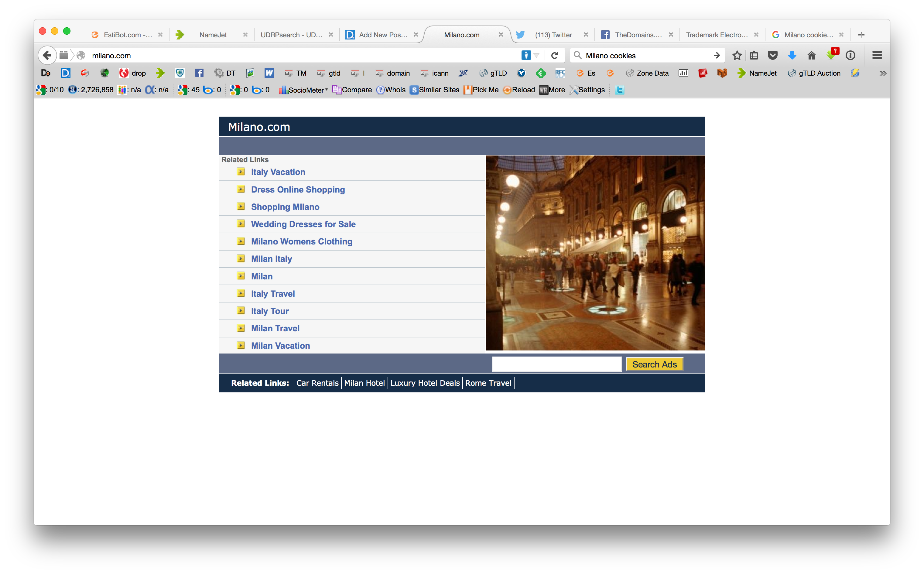This screenshot has width=924, height=574.
Task: Switch to the UDRPsearch tab
Action: pyautogui.click(x=291, y=35)
